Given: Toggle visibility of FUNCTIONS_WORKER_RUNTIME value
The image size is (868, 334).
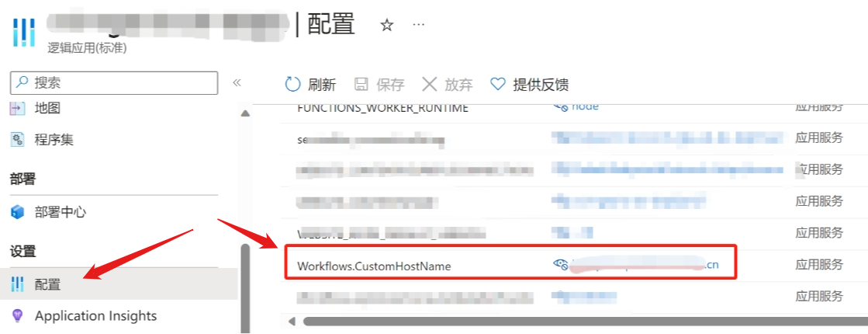Looking at the screenshot, I should pos(560,106).
